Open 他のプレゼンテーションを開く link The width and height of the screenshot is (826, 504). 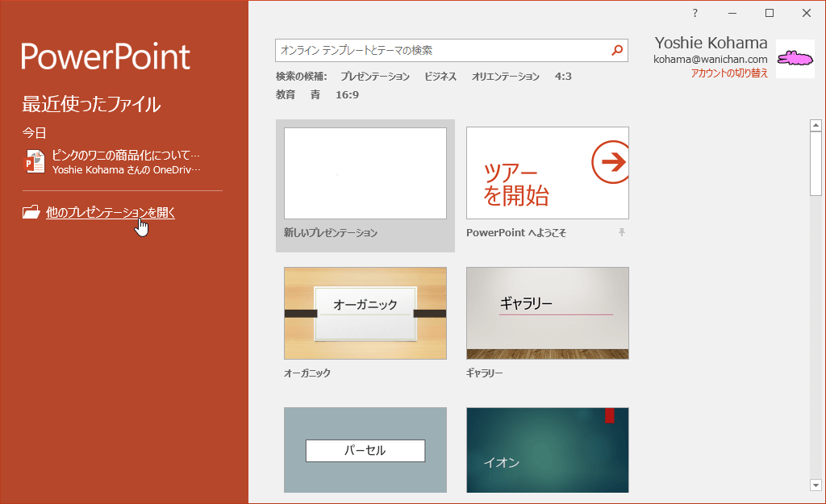(x=110, y=212)
